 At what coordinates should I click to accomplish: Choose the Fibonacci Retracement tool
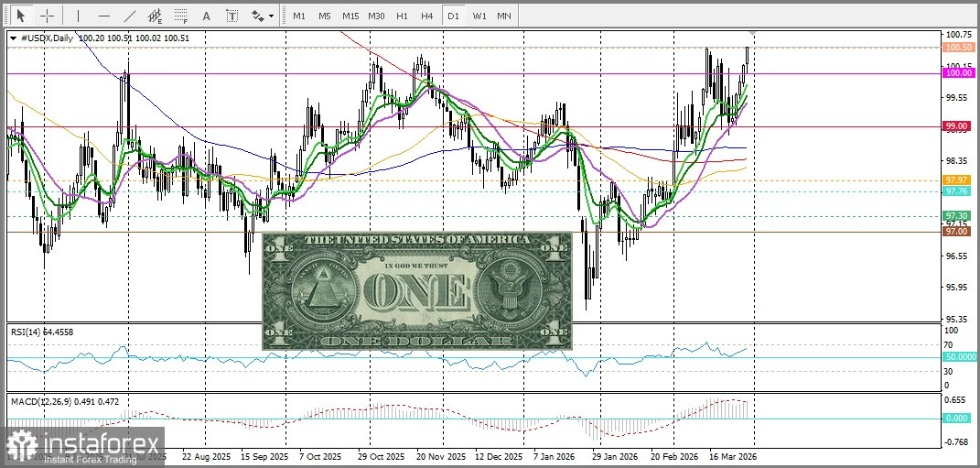click(181, 16)
